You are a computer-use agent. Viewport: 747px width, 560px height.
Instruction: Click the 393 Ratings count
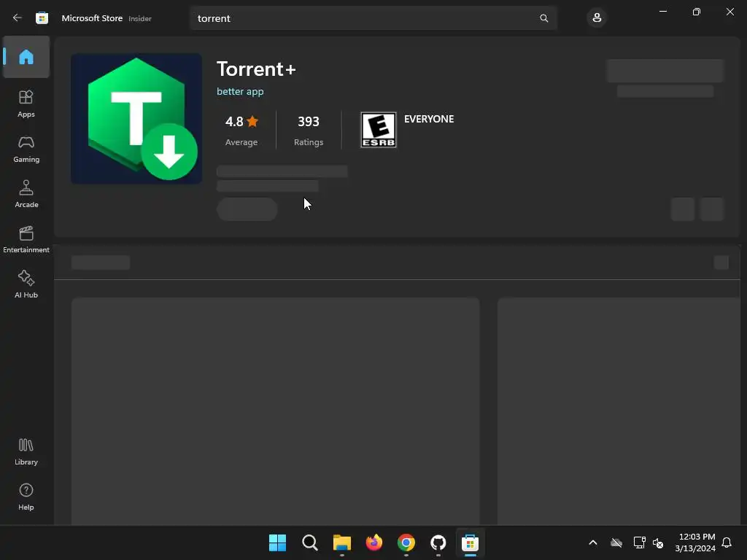tap(309, 131)
